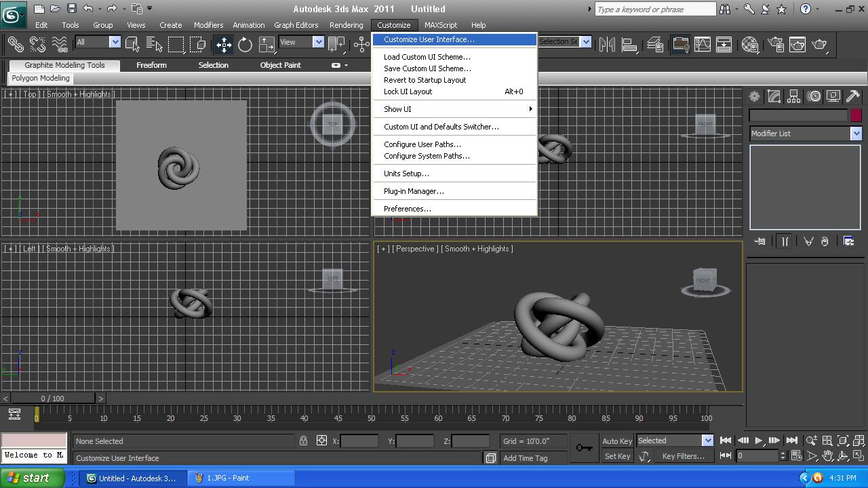Toggle Auto Key animation mode
The image size is (868, 488).
(615, 441)
